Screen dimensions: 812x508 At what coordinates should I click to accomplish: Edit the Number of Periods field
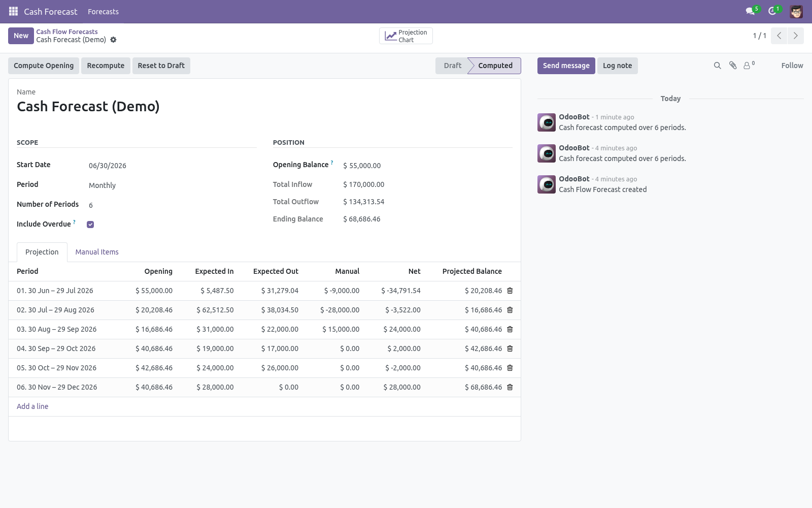pyautogui.click(x=172, y=205)
